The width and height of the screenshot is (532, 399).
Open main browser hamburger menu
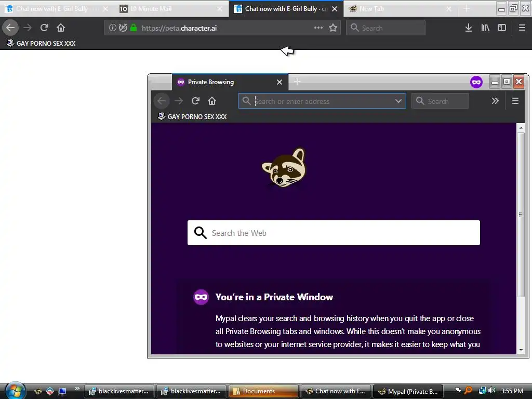click(522, 28)
